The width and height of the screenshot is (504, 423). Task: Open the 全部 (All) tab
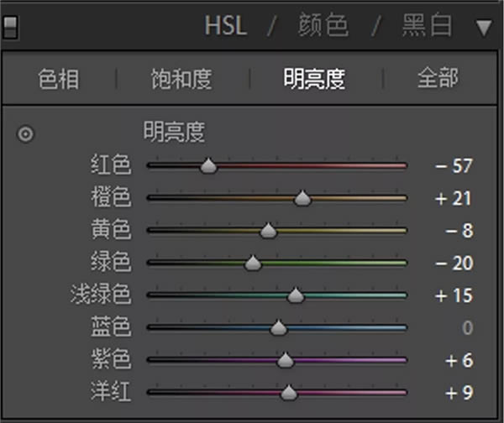pyautogui.click(x=438, y=80)
